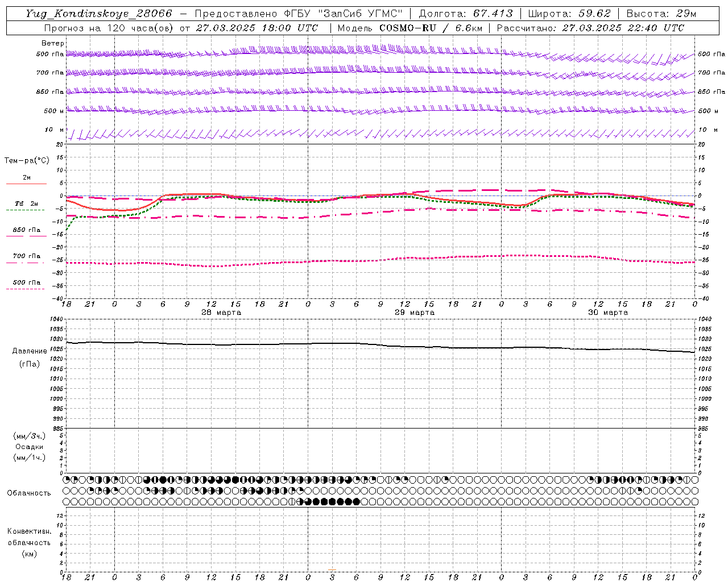
Task: Select the right-side 500 гПа wind label
Action: tap(712, 54)
